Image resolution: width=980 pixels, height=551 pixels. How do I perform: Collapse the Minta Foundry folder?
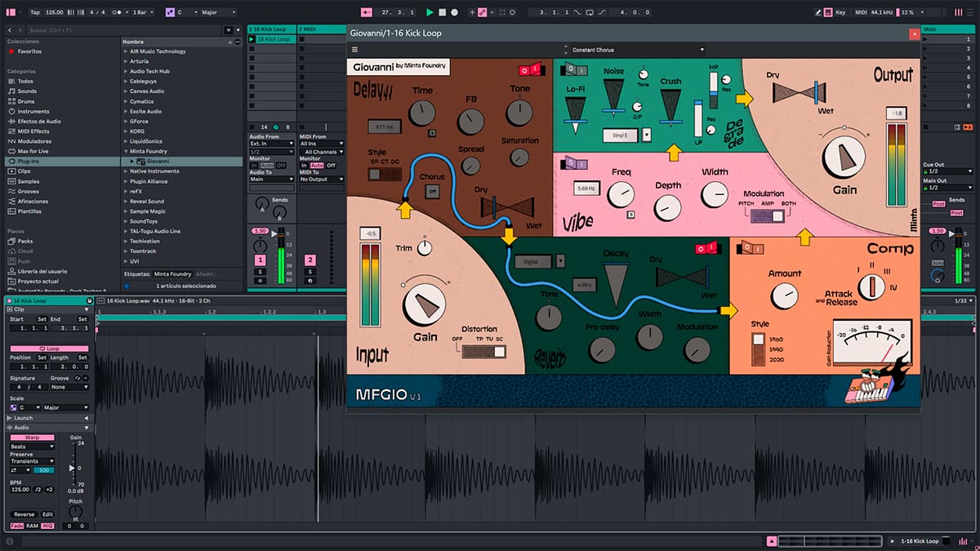[126, 151]
